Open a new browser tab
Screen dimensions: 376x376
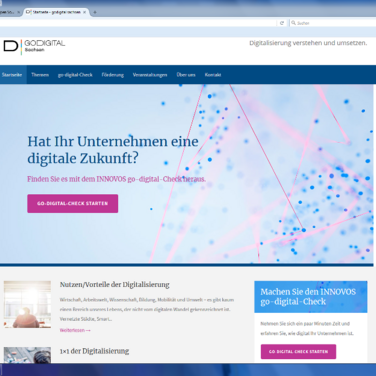point(95,12)
